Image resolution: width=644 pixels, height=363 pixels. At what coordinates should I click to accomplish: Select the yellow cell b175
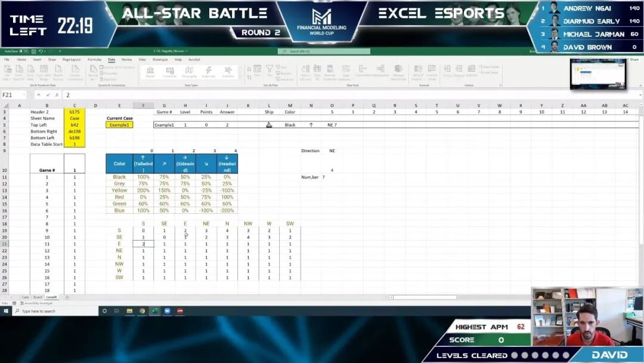pos(75,112)
